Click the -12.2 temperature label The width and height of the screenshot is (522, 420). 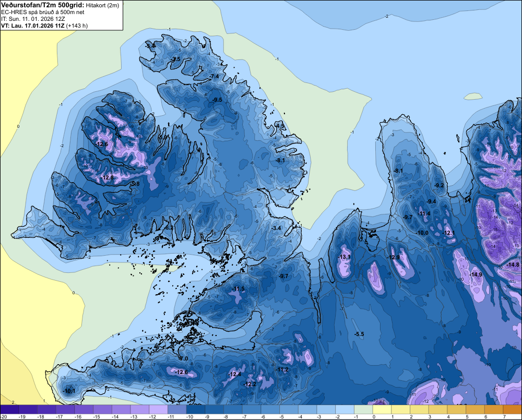pyautogui.click(x=250, y=385)
